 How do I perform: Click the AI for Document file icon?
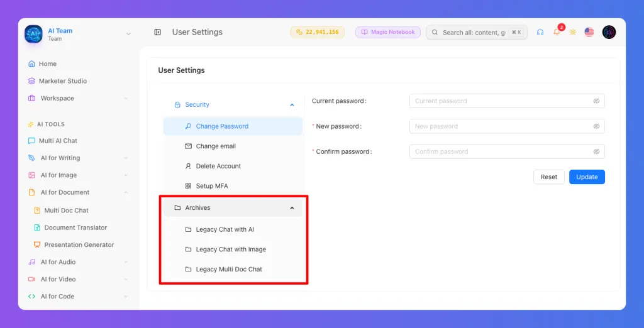click(x=31, y=192)
